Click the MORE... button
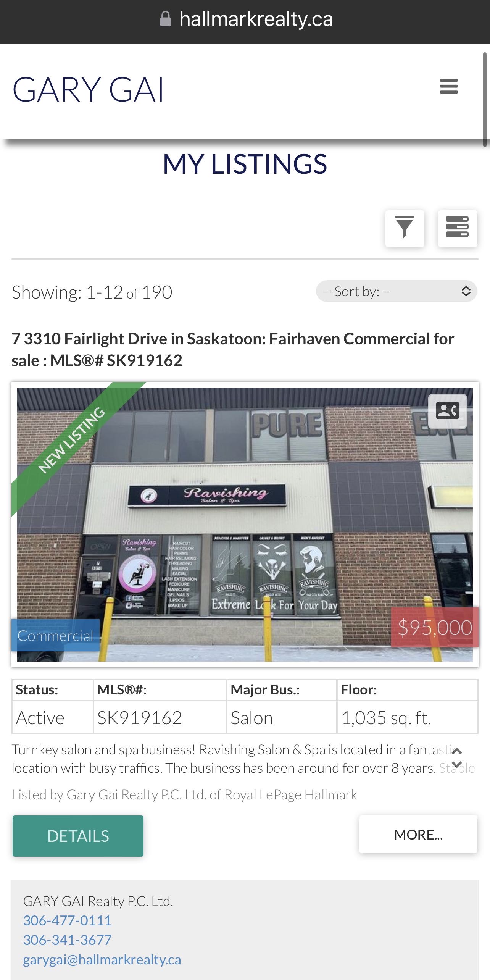 (418, 835)
